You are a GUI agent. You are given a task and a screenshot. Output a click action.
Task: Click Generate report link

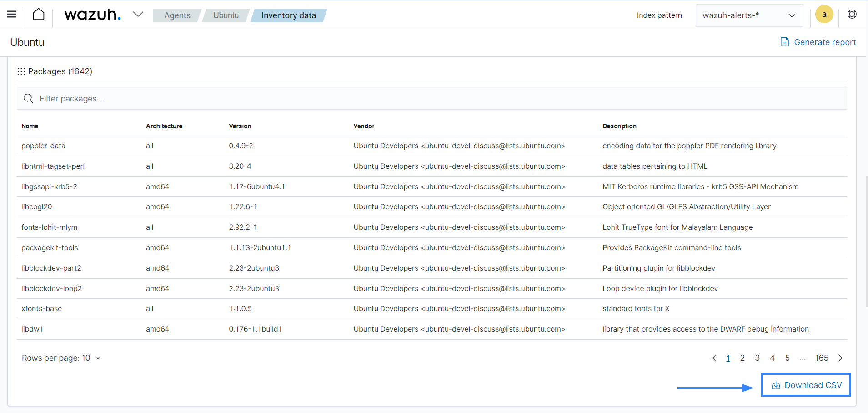pyautogui.click(x=825, y=42)
